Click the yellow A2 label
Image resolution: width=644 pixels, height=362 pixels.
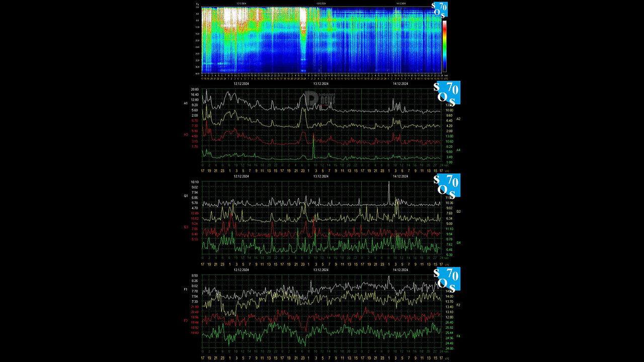(458, 119)
